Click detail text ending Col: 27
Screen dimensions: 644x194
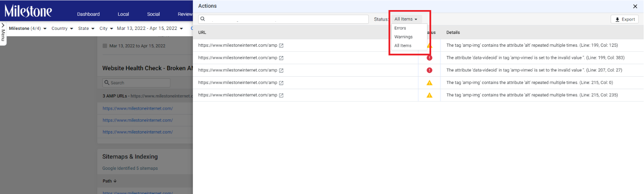(x=534, y=70)
